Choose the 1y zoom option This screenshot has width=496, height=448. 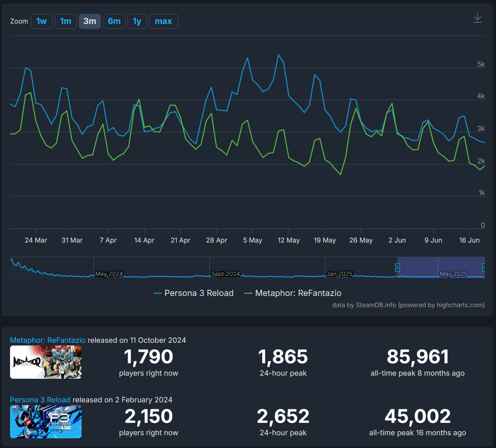click(137, 21)
